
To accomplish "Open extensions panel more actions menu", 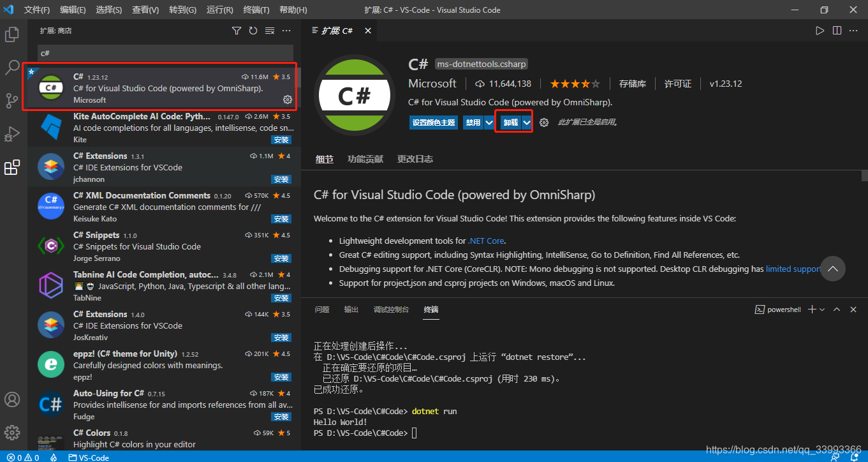I will pyautogui.click(x=286, y=31).
